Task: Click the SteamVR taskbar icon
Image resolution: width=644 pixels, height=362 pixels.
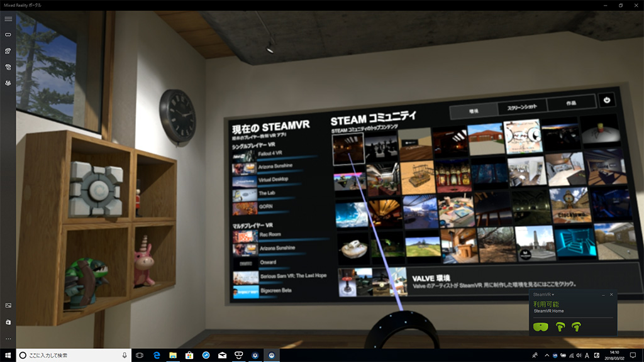Action: pyautogui.click(x=272, y=356)
